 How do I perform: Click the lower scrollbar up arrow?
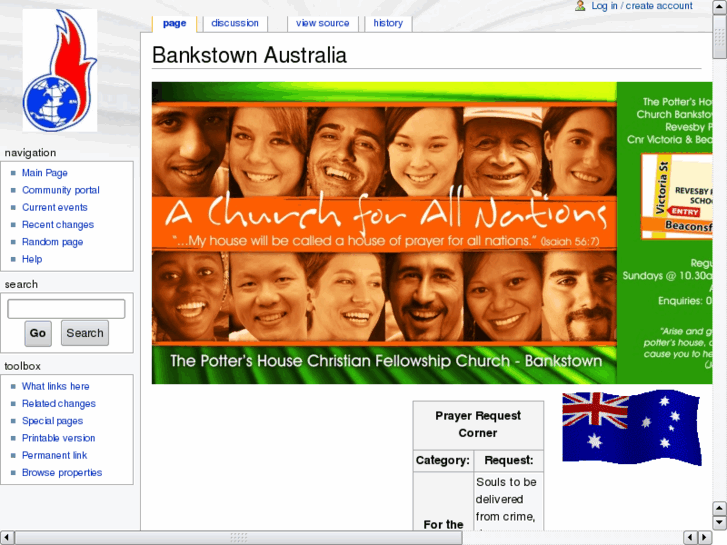click(x=720, y=508)
